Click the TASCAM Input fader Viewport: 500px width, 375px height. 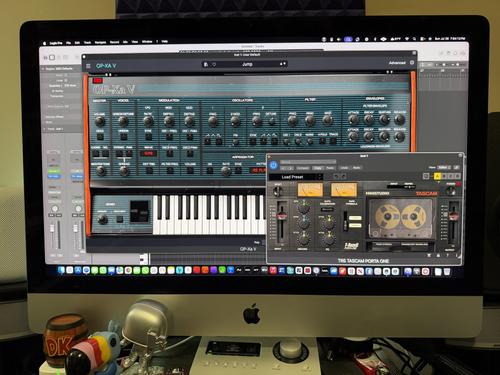(282, 216)
